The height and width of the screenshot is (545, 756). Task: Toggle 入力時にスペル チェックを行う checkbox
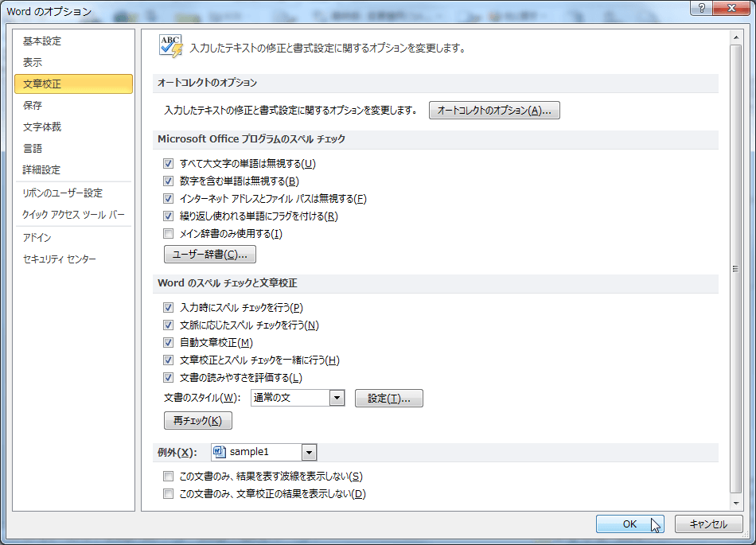tap(168, 307)
